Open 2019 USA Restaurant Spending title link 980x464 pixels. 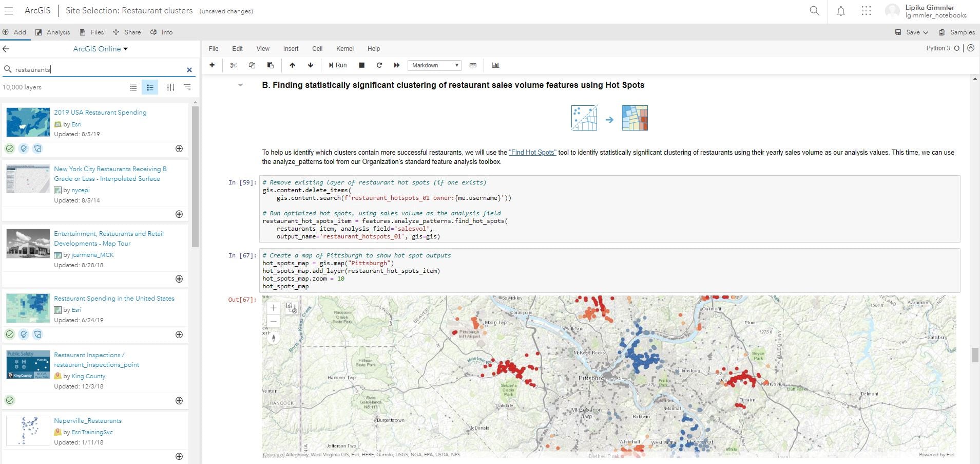[100, 113]
